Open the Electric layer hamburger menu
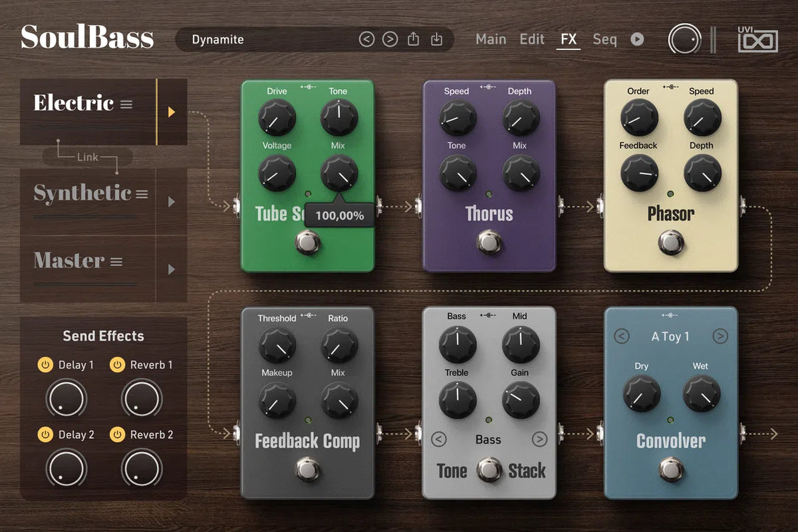 pyautogui.click(x=126, y=104)
